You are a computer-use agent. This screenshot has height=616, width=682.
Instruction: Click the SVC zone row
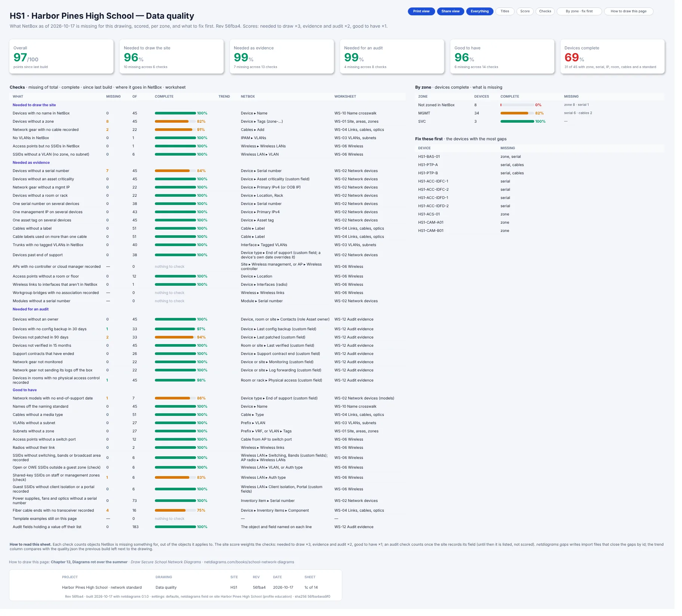click(x=540, y=122)
